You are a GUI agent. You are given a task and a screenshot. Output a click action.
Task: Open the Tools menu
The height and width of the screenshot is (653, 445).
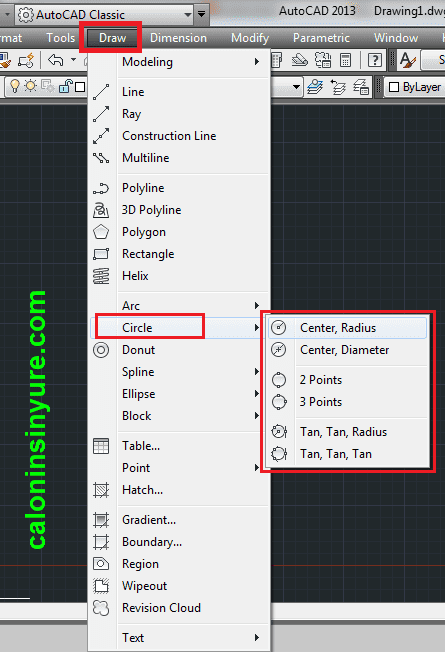point(60,38)
